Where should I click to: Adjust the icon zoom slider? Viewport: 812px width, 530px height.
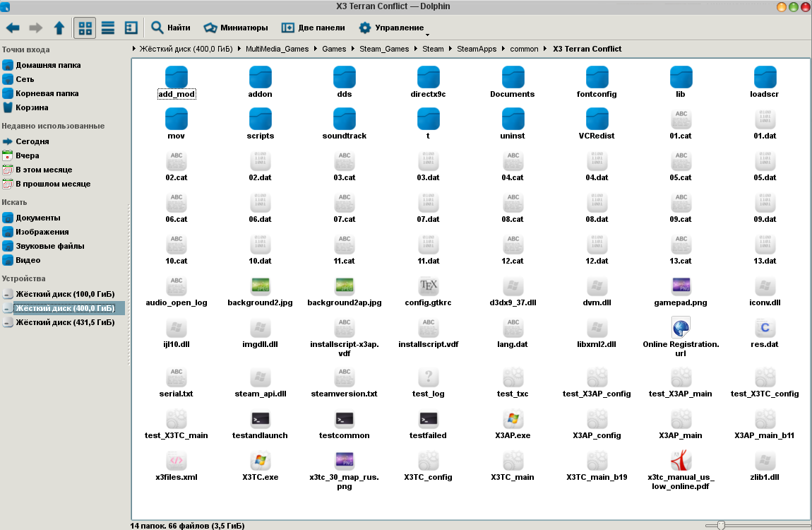[x=720, y=525]
